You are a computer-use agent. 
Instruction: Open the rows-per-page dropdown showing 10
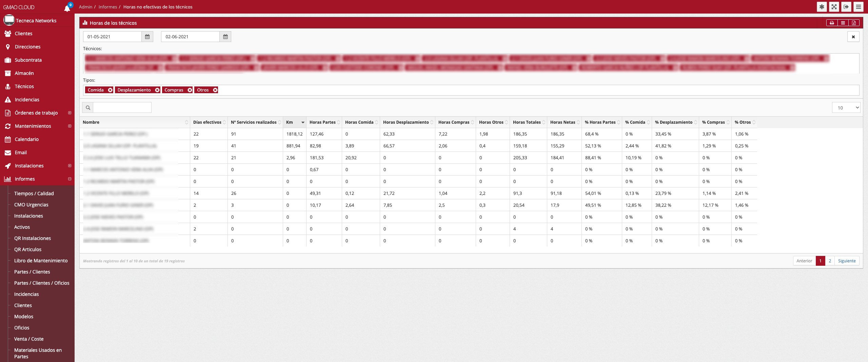click(846, 107)
